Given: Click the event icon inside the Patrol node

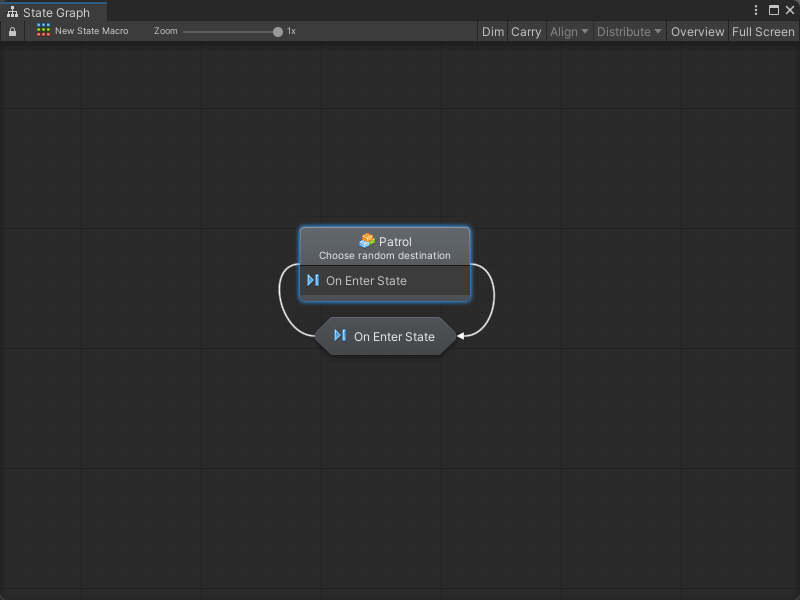Looking at the screenshot, I should [313, 281].
